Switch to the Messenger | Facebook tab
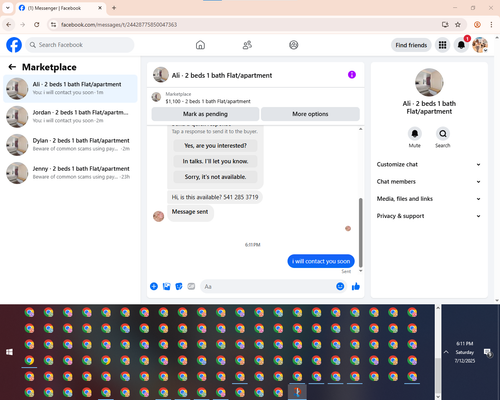Screen dimensions: 500x400 coord(60,8)
